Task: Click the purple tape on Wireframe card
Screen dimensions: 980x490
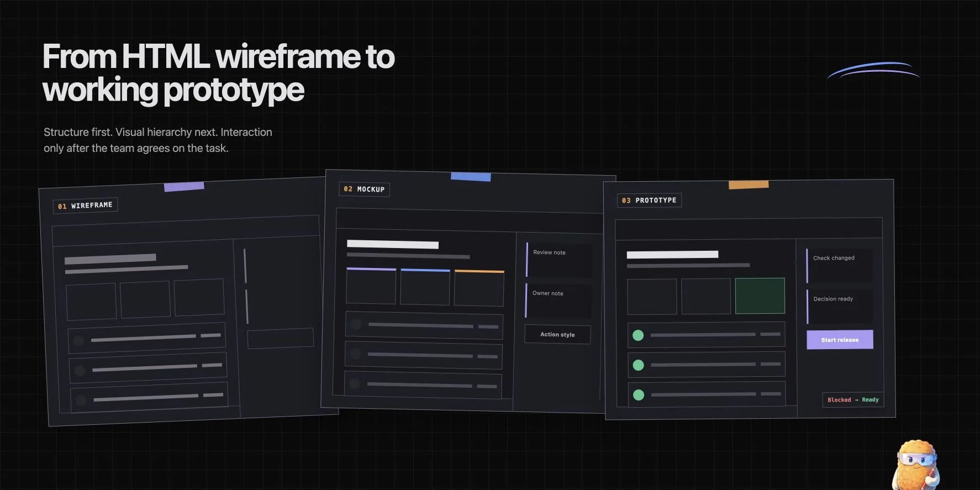Action: pyautogui.click(x=184, y=187)
